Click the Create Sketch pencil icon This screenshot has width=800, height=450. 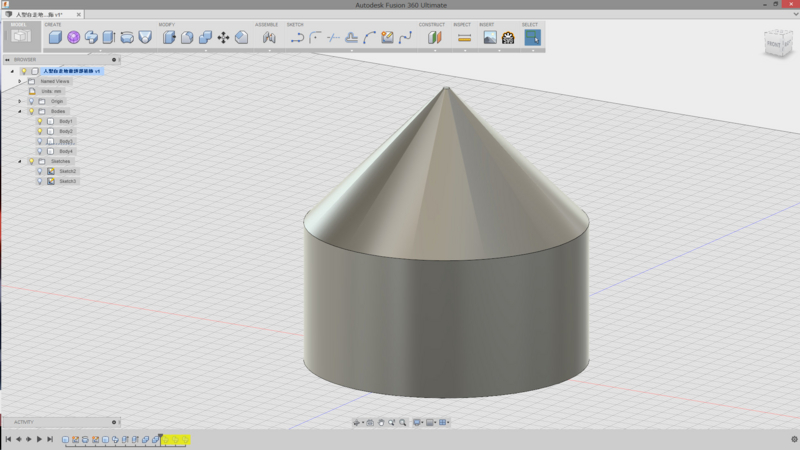coord(387,37)
